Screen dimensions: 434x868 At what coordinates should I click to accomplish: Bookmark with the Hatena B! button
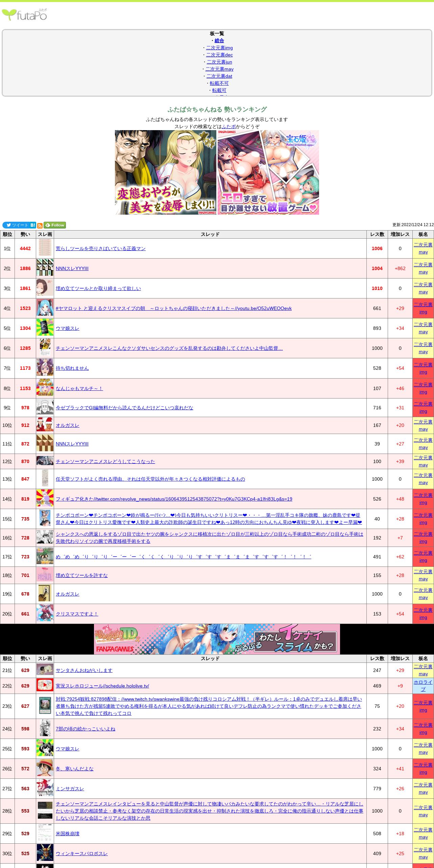click(33, 225)
